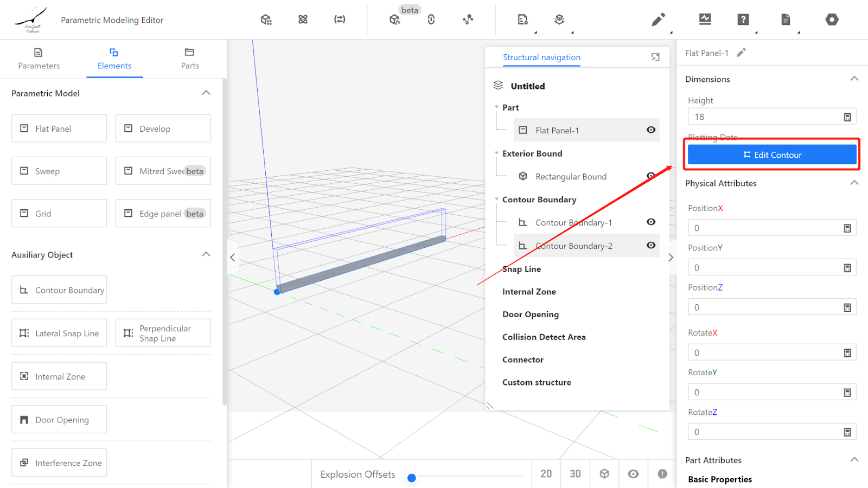Click the hexagon settings icon in top toolbar
The width and height of the screenshot is (868, 488).
tap(832, 20)
